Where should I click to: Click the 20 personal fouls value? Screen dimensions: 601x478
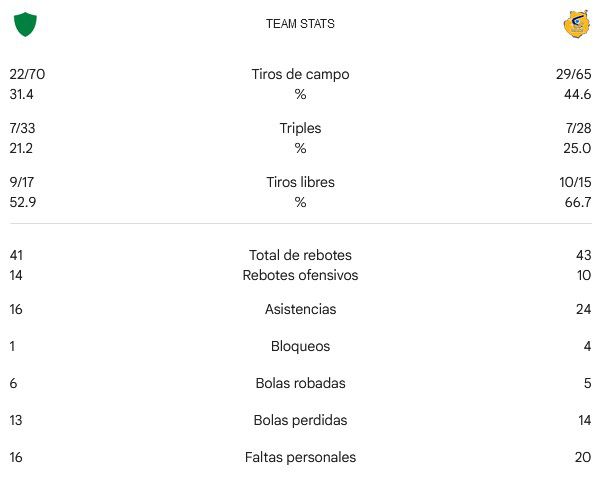point(583,457)
